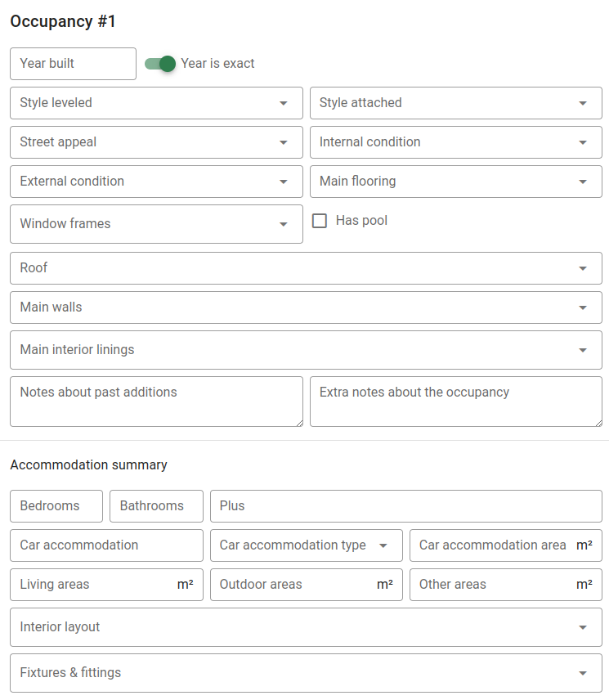The height and width of the screenshot is (700, 609).
Task: Open the Main walls dropdown
Action: click(306, 307)
